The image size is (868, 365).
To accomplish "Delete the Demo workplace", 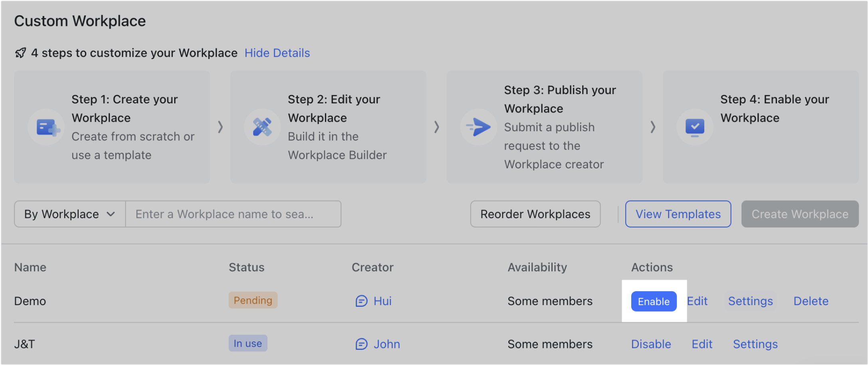I will [811, 301].
